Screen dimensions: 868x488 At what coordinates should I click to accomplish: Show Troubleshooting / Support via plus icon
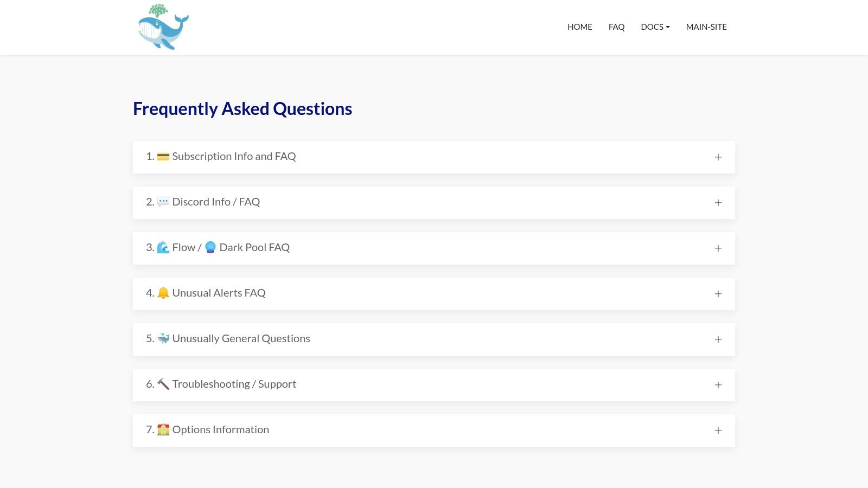pyautogui.click(x=718, y=385)
